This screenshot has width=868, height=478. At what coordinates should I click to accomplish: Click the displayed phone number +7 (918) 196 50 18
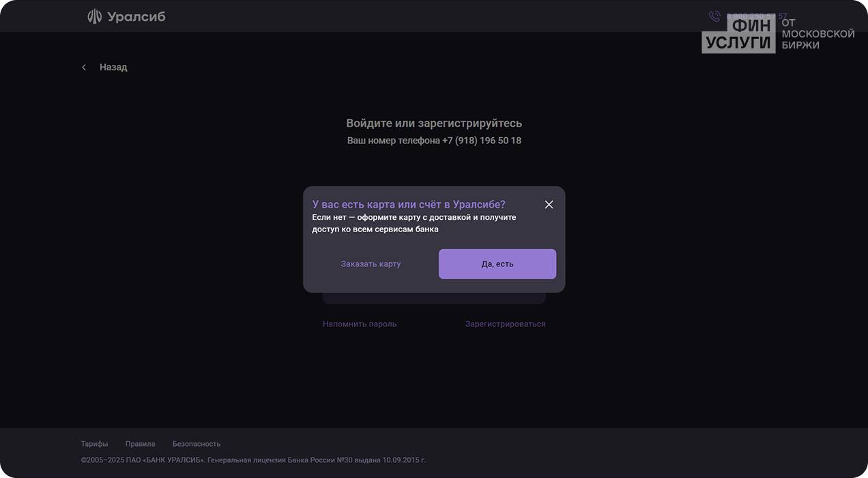(x=482, y=141)
